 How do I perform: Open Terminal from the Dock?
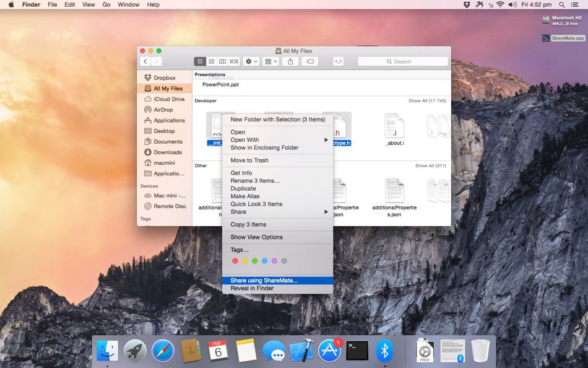pyautogui.click(x=357, y=351)
